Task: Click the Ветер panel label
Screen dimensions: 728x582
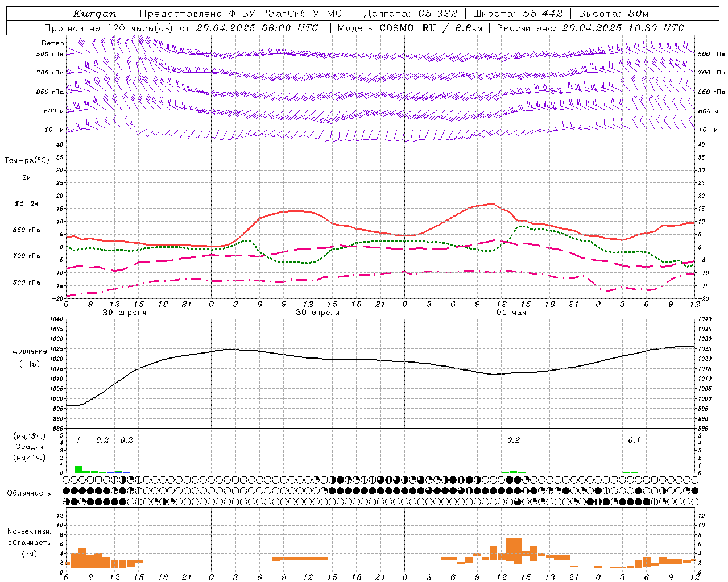Action: coord(52,43)
